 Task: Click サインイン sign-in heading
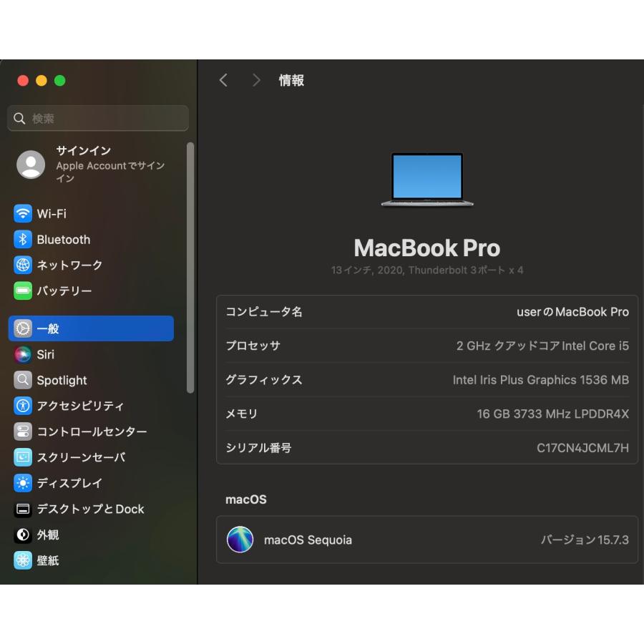(x=84, y=151)
